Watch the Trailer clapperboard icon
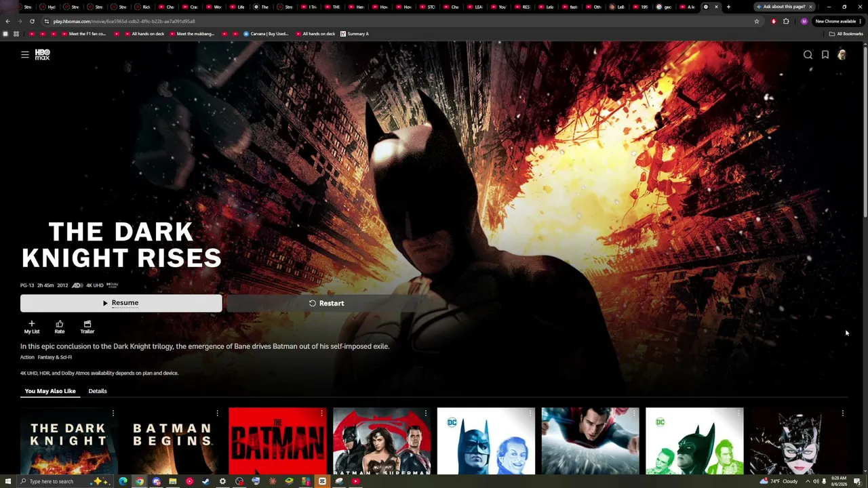Image resolution: width=868 pixels, height=488 pixels. click(87, 327)
